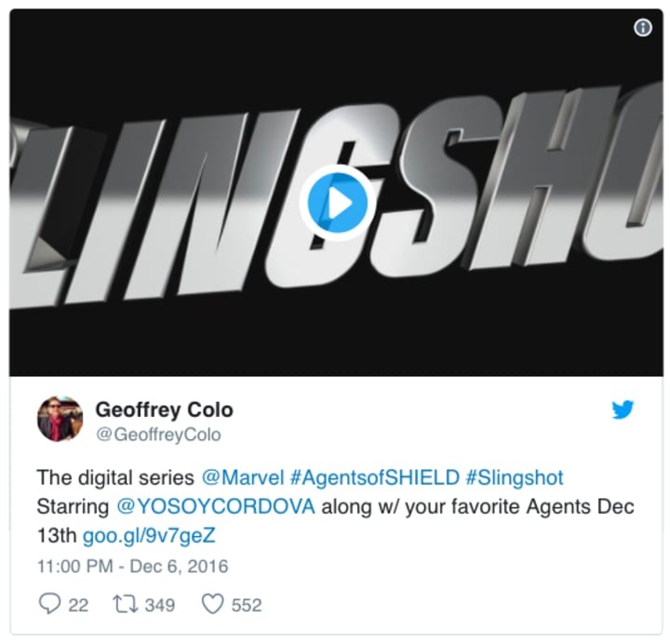This screenshot has height=644, width=670.
Task: Visit the @GeoffreyColo handle
Action: click(158, 435)
